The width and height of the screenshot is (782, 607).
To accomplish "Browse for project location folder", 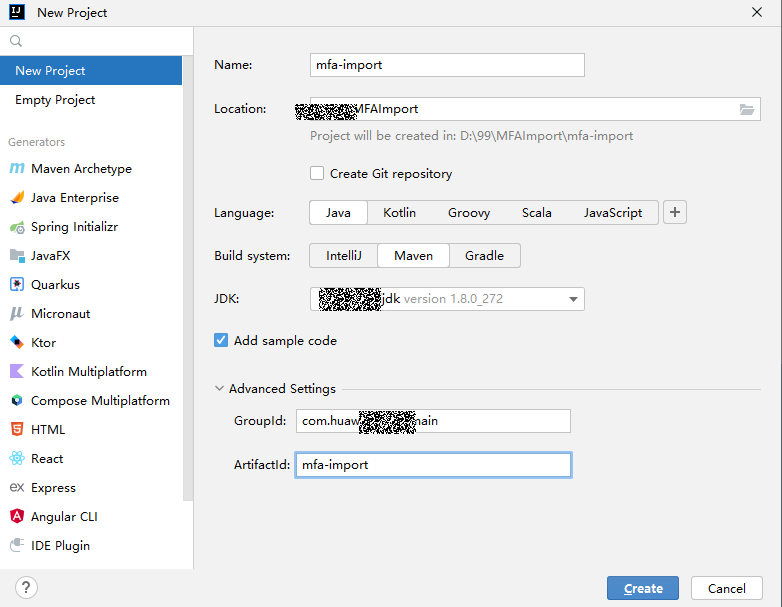I will 747,109.
